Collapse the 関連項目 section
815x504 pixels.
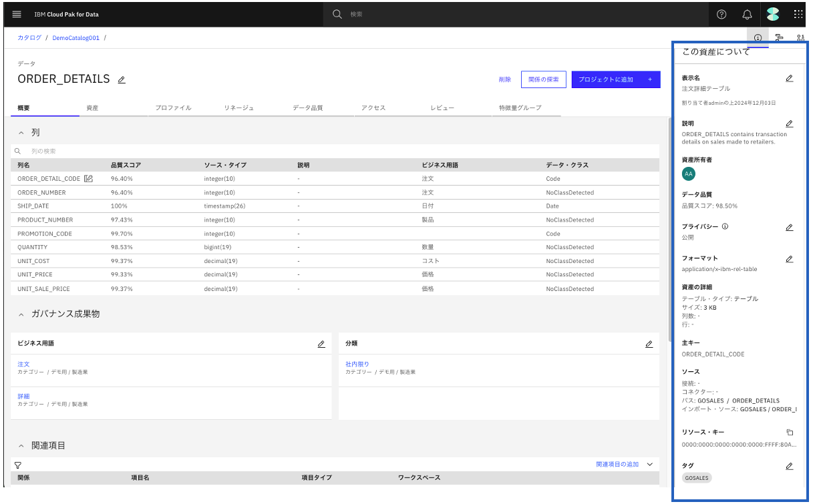tap(21, 445)
